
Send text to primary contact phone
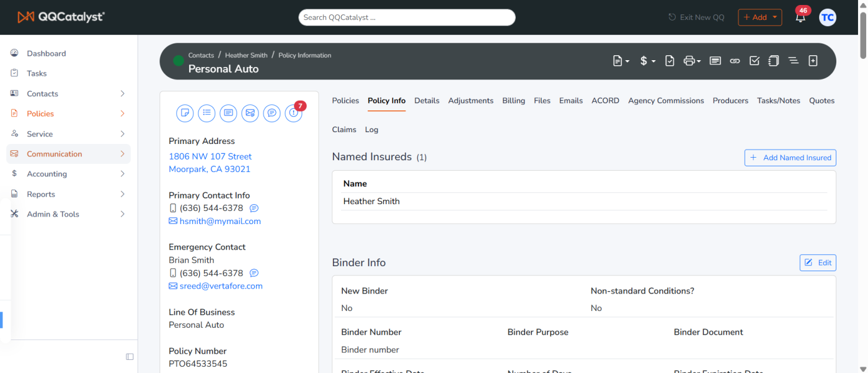tap(254, 208)
